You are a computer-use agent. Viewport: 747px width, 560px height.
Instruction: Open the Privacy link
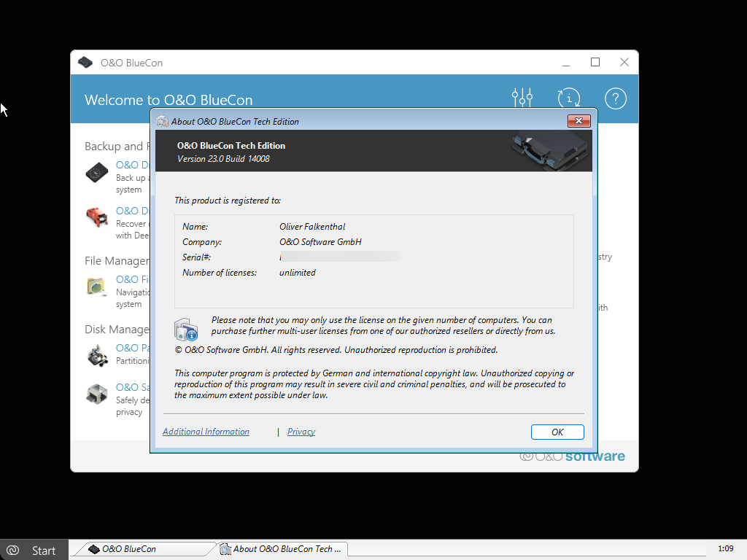click(x=301, y=432)
